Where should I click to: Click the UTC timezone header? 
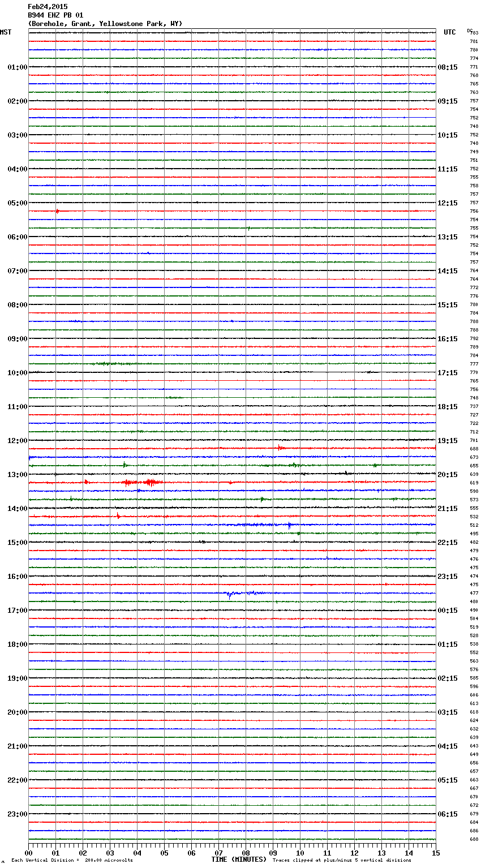[450, 32]
